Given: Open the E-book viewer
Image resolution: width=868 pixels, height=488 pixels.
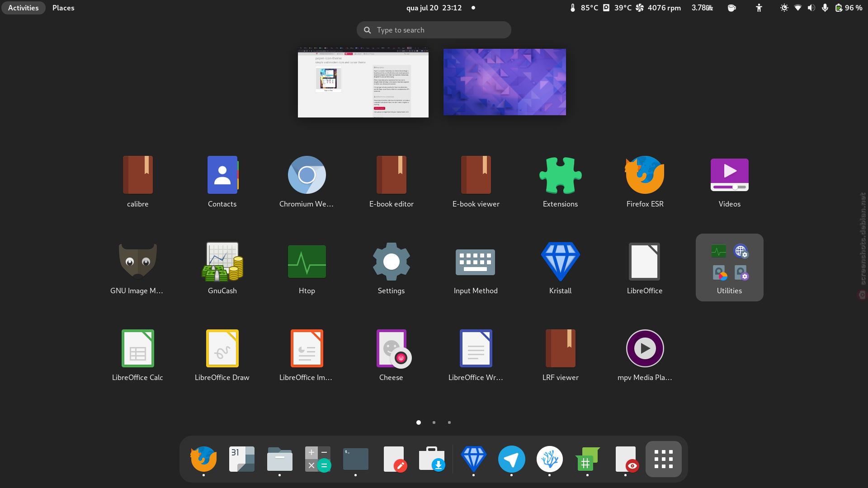Looking at the screenshot, I should tap(476, 181).
